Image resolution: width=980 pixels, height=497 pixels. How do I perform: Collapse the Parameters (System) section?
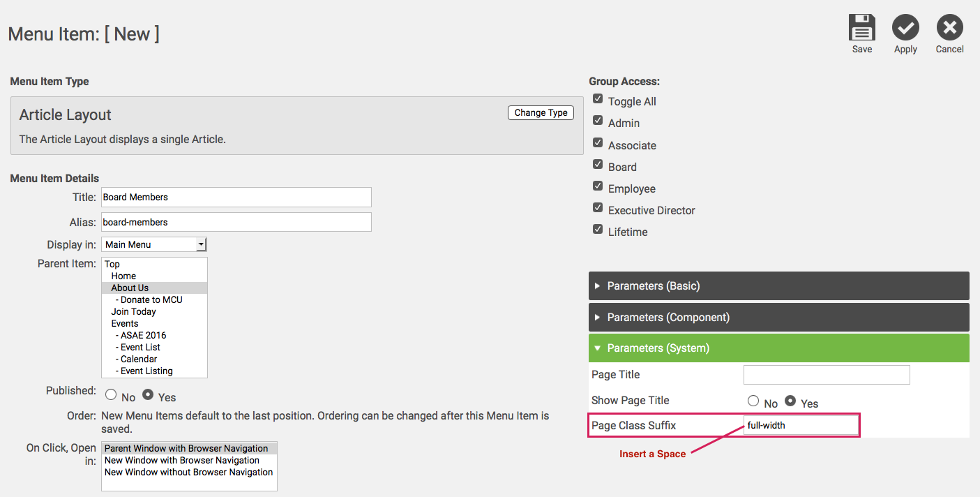[x=778, y=348]
